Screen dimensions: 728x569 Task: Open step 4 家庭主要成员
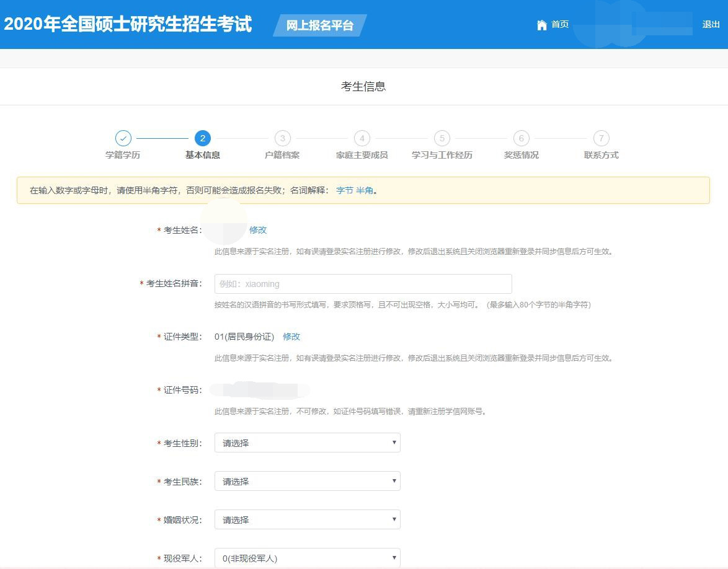point(362,139)
